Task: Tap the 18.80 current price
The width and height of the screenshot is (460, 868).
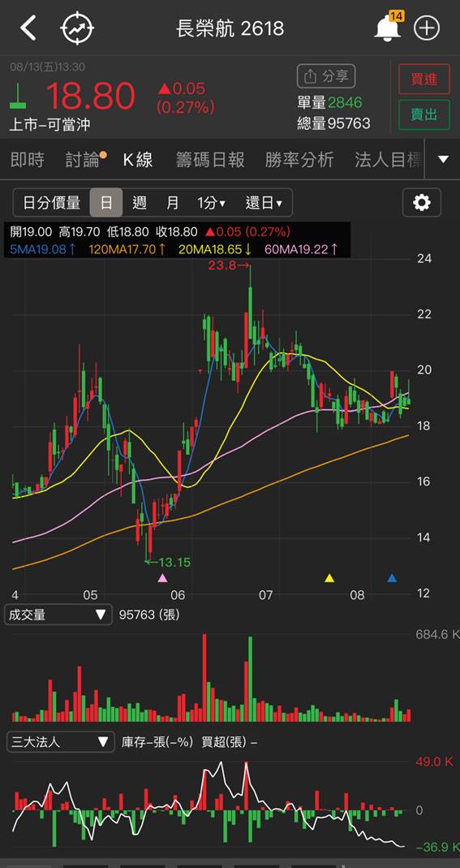Action: pos(91,96)
